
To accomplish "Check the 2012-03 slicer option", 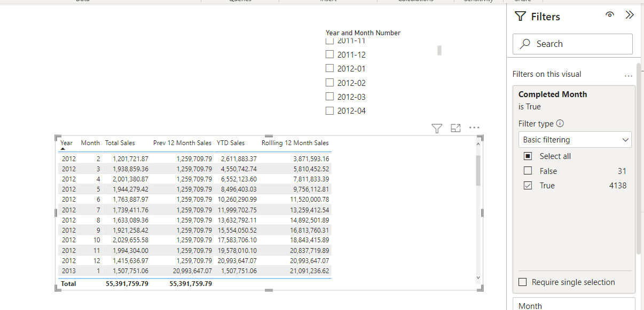I will (x=329, y=97).
